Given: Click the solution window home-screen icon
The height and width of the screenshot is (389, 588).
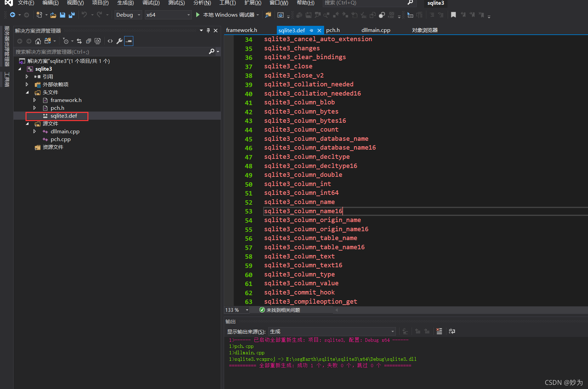Looking at the screenshot, I should (x=281, y=15).
